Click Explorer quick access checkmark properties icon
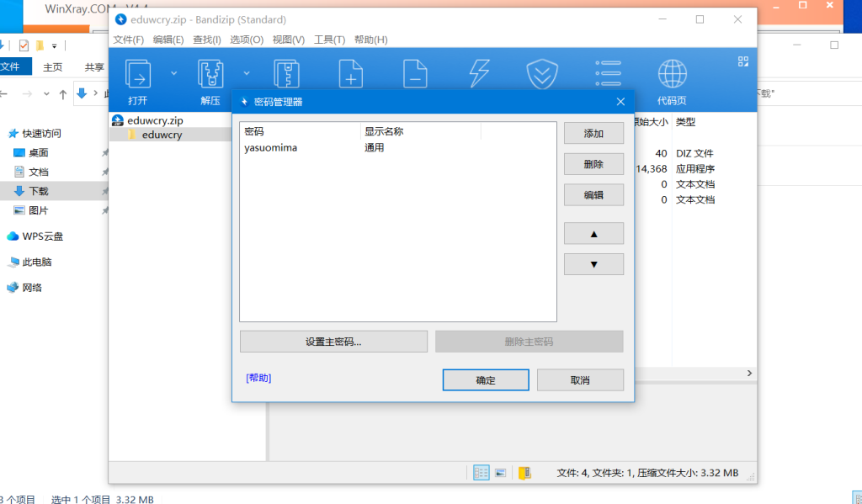The height and width of the screenshot is (504, 862). coord(24,45)
